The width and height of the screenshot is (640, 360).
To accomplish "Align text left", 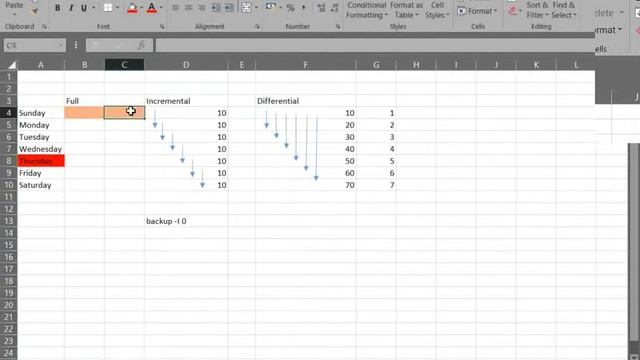I will [x=176, y=8].
